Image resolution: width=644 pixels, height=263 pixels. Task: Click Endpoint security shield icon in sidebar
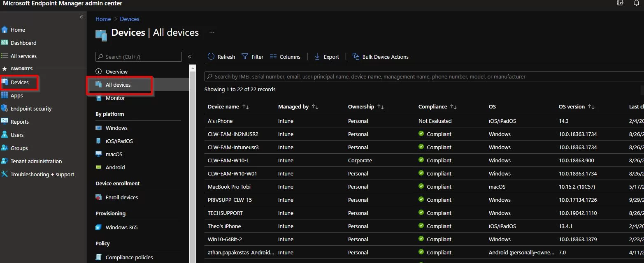pyautogui.click(x=5, y=108)
